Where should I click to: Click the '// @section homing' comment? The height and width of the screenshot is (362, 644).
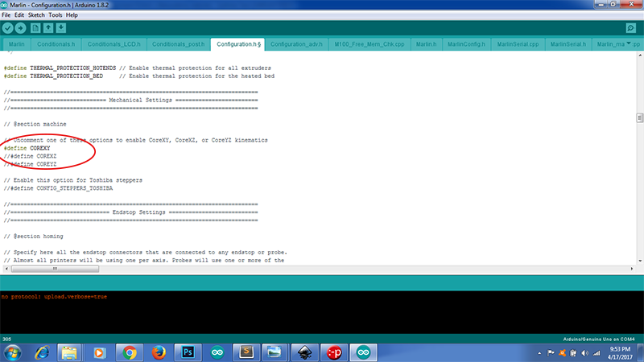point(33,237)
